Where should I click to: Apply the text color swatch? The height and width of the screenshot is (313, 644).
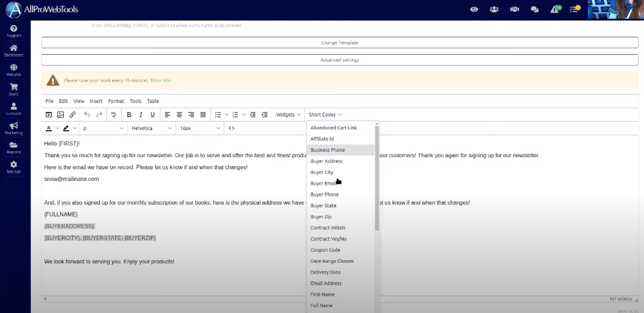coord(49,128)
